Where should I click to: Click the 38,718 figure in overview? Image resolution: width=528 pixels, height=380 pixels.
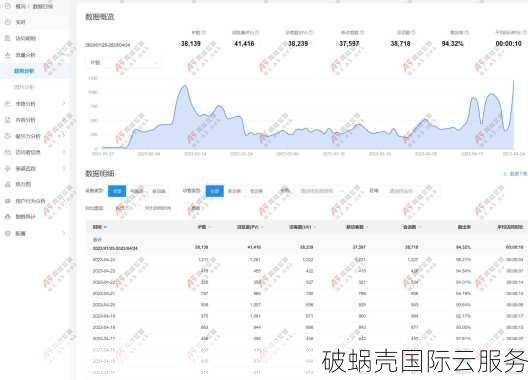(400, 43)
